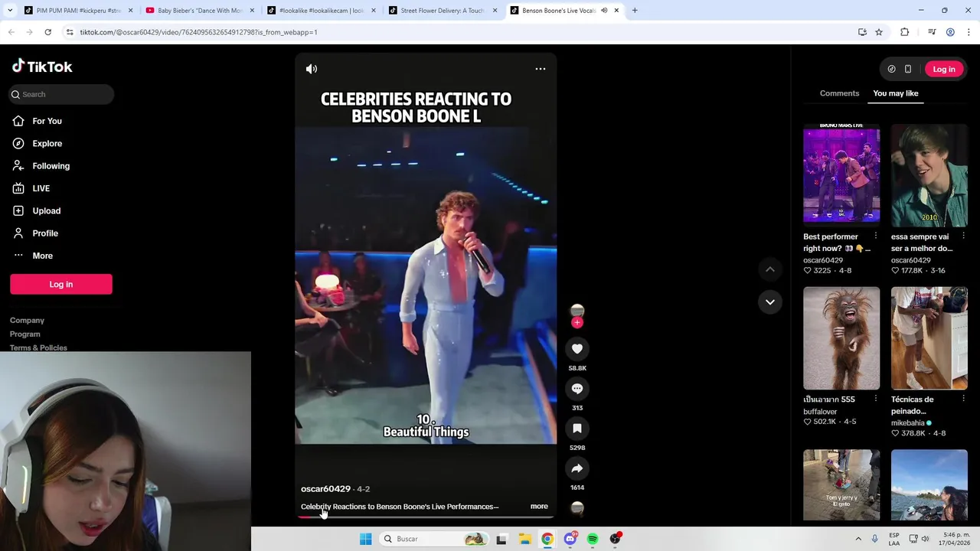The width and height of the screenshot is (980, 551).
Task: Open the Bruno Mars Live thumbnail
Action: (x=841, y=174)
